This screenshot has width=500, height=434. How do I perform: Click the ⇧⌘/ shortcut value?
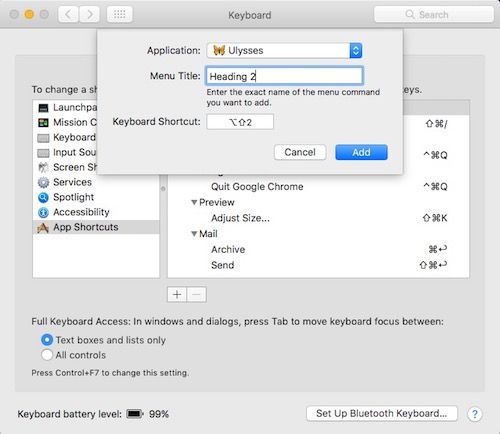pyautogui.click(x=436, y=124)
